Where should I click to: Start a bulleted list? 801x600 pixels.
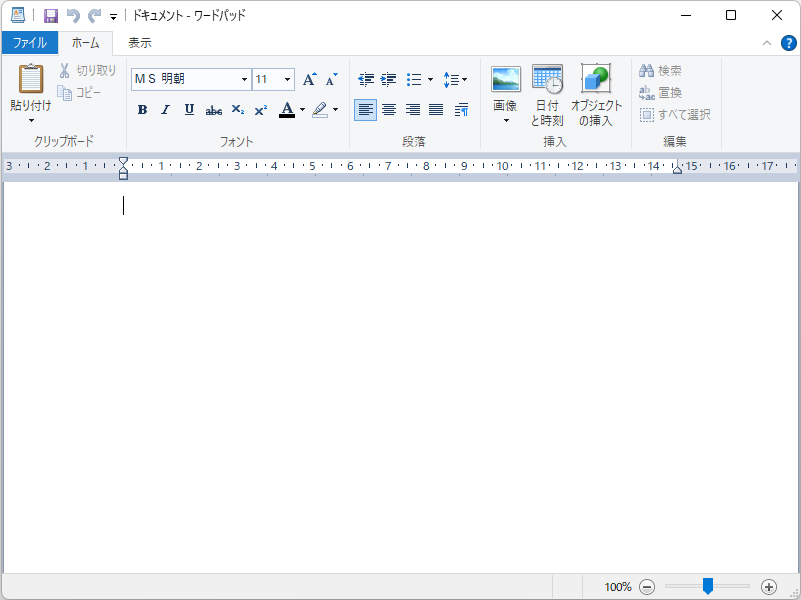pos(414,79)
